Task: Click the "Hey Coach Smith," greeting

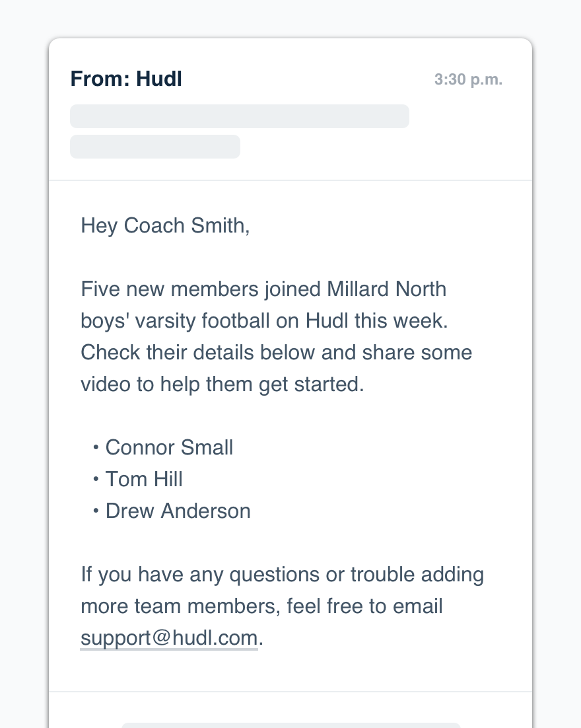Action: coord(165,226)
